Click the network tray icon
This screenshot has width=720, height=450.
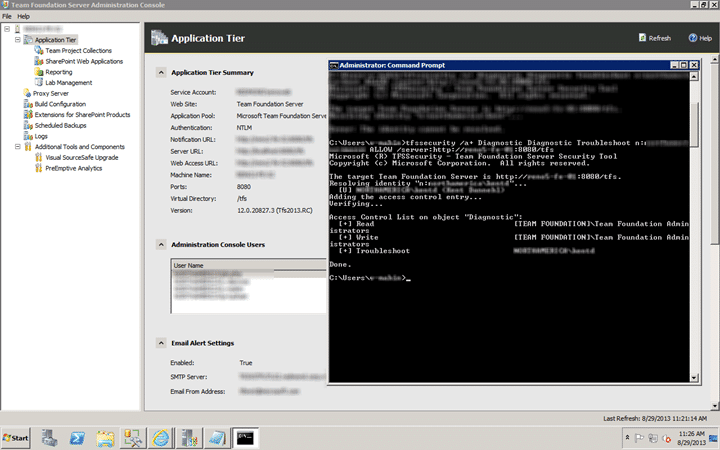pyautogui.click(x=653, y=438)
